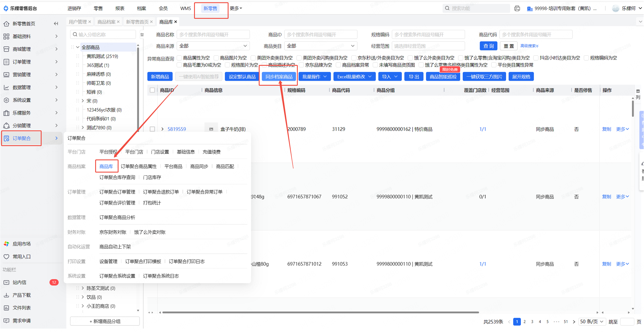Open the 商品来源 dropdown

coord(213,46)
